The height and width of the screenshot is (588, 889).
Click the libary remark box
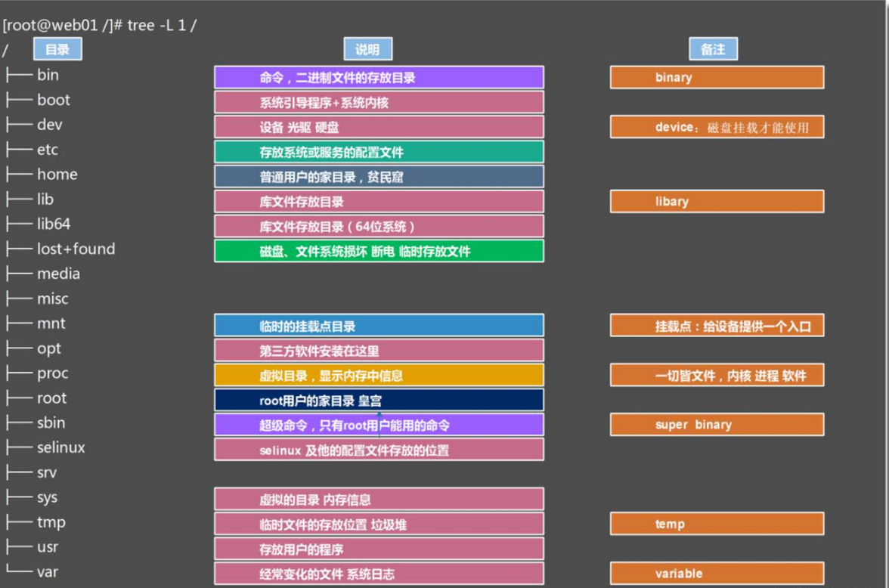pyautogui.click(x=716, y=201)
